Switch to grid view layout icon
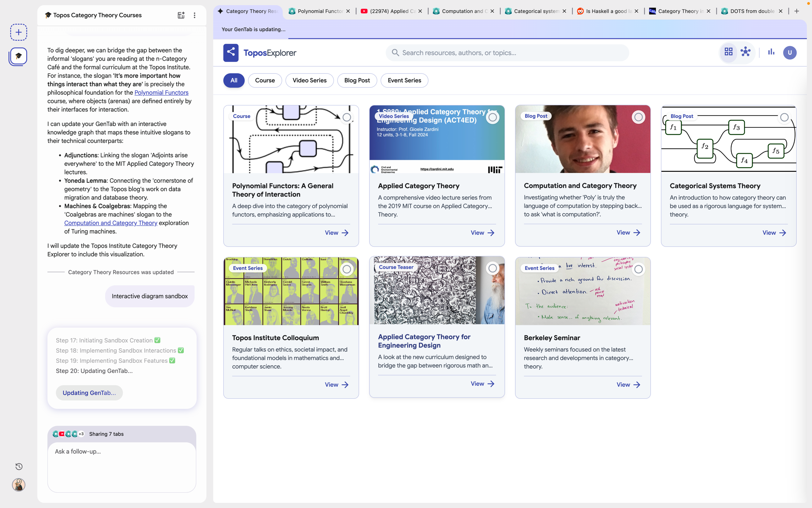The width and height of the screenshot is (812, 508). [x=728, y=52]
